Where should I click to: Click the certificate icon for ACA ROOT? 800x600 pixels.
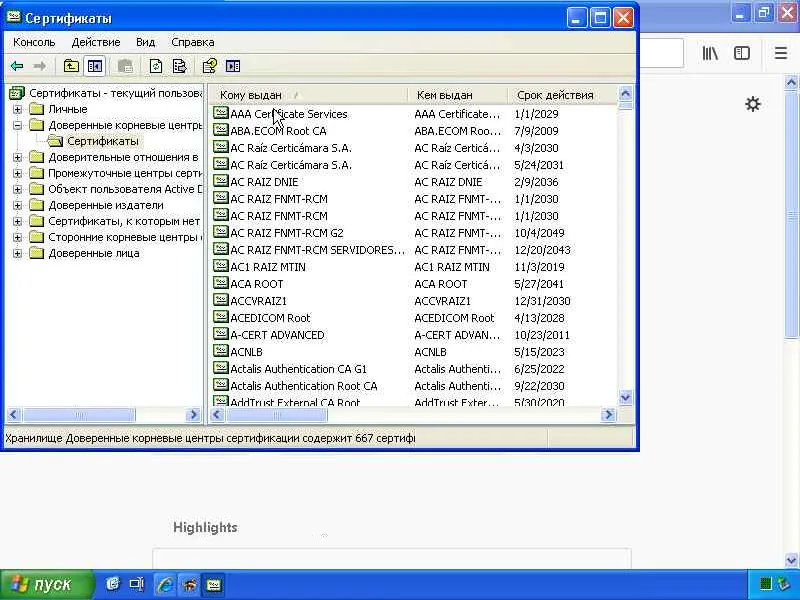tap(220, 283)
